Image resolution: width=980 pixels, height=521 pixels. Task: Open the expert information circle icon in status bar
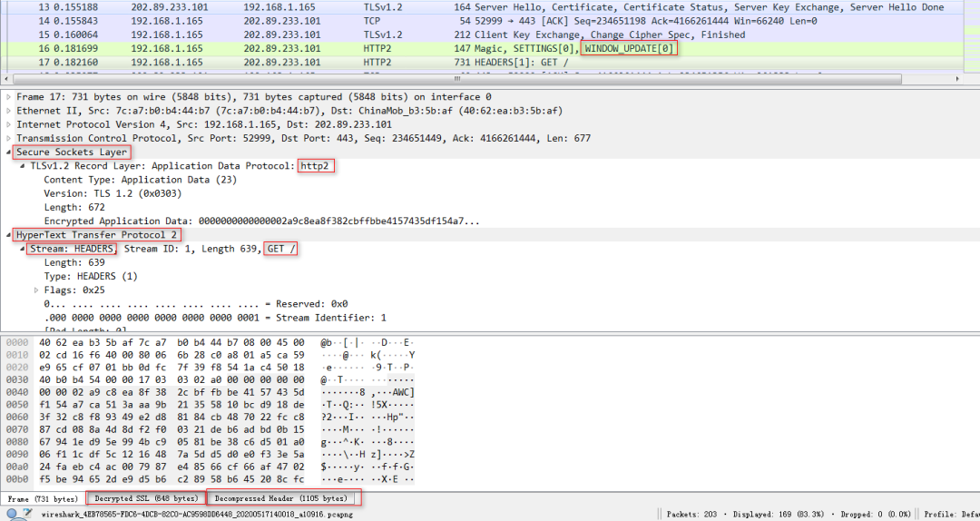pyautogui.click(x=11, y=514)
